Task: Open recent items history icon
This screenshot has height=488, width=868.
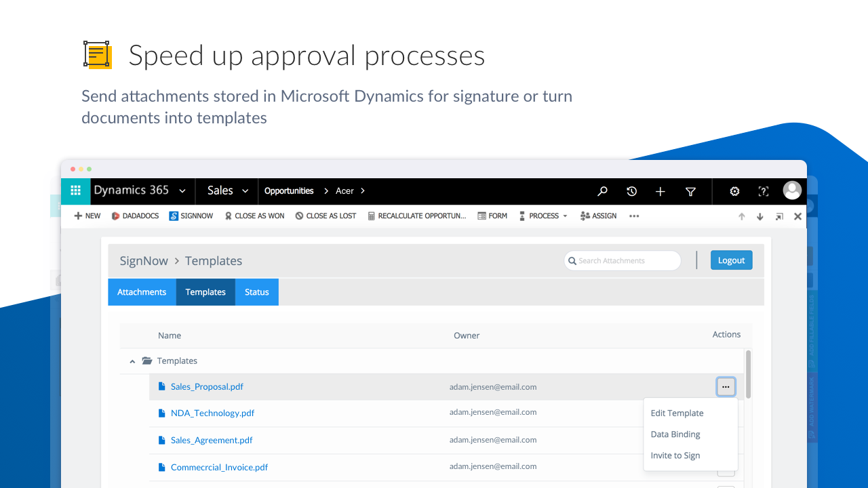Action: [x=631, y=192]
